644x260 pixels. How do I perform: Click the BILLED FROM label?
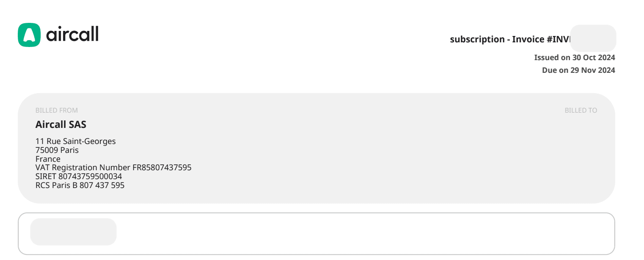pos(57,111)
